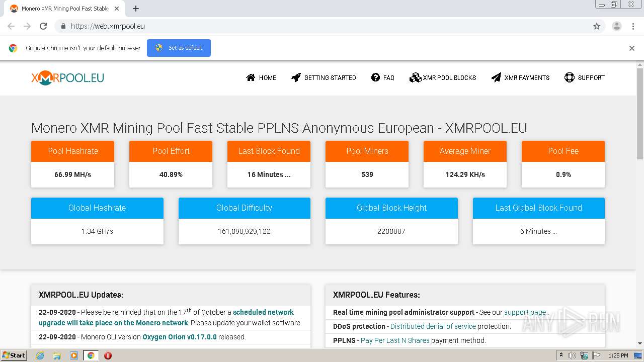
Task: Click the Average Miner 124.29 KH/s value
Action: pos(465,174)
